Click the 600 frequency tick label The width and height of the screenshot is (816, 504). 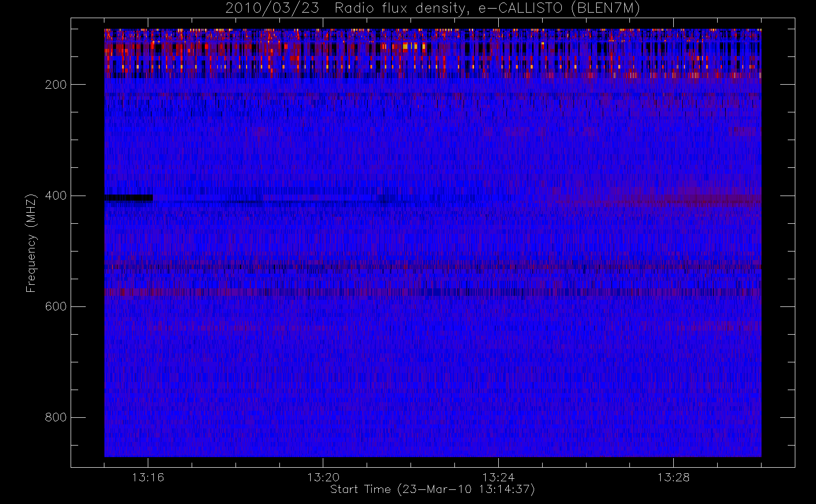[56, 306]
